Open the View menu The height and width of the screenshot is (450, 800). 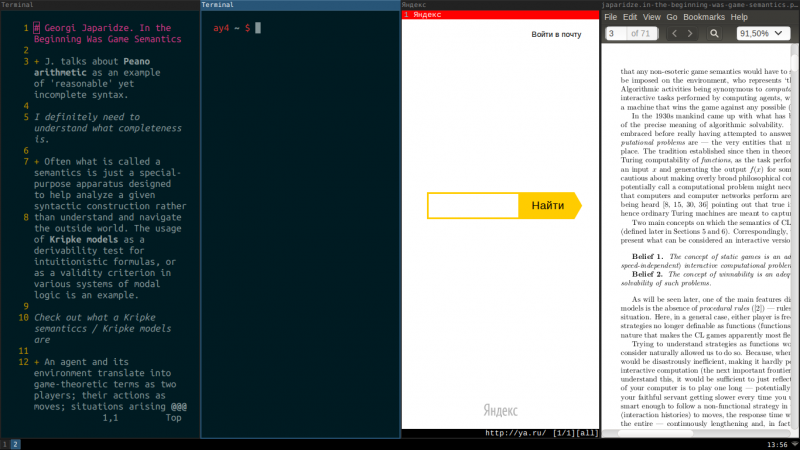click(652, 17)
